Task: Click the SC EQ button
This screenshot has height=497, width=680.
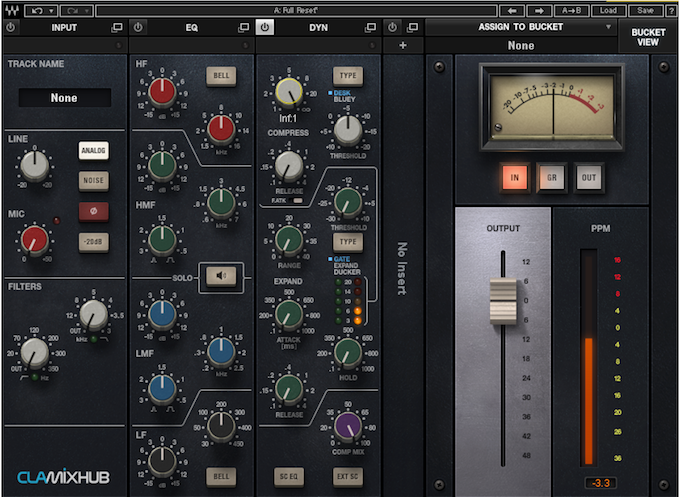Action: click(288, 477)
